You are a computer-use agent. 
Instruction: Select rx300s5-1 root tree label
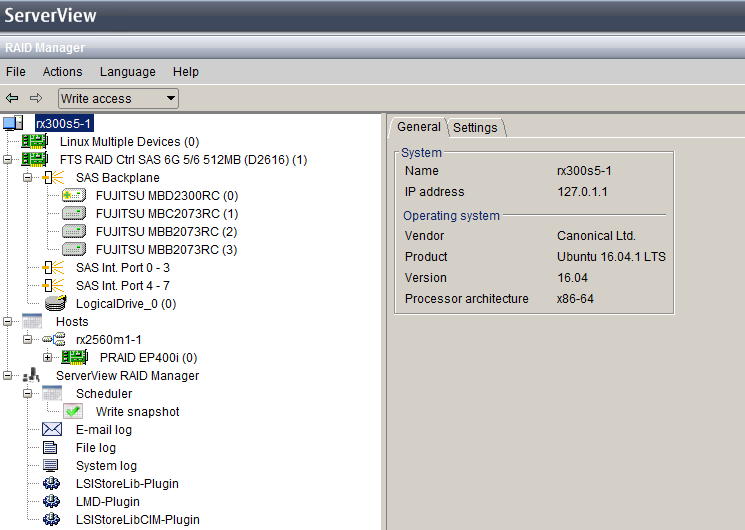pyautogui.click(x=64, y=124)
